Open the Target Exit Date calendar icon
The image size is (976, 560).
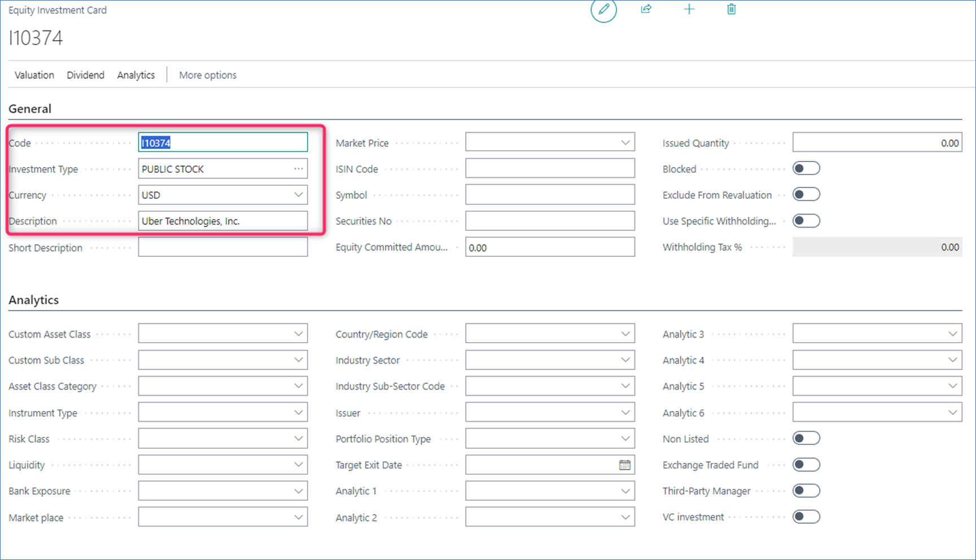[x=625, y=465]
